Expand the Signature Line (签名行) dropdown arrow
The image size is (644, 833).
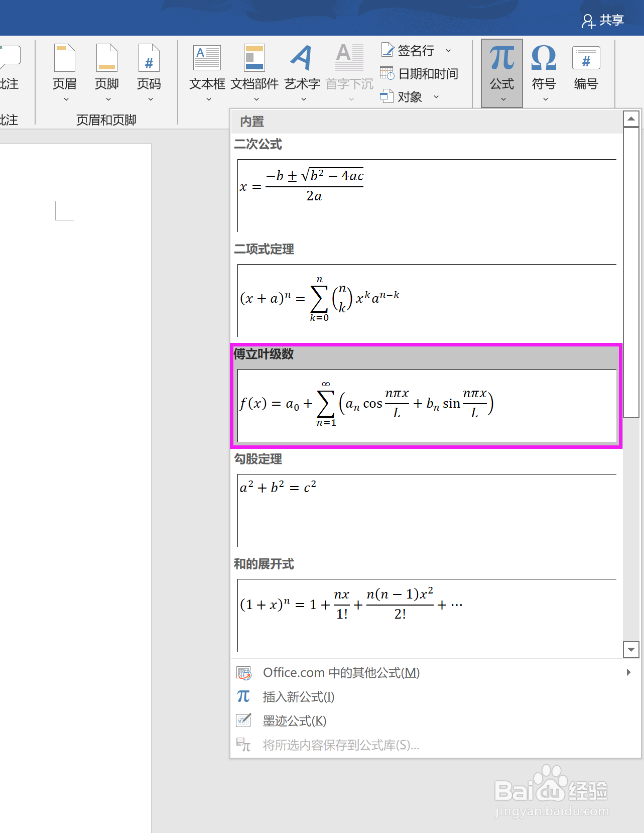pos(448,50)
